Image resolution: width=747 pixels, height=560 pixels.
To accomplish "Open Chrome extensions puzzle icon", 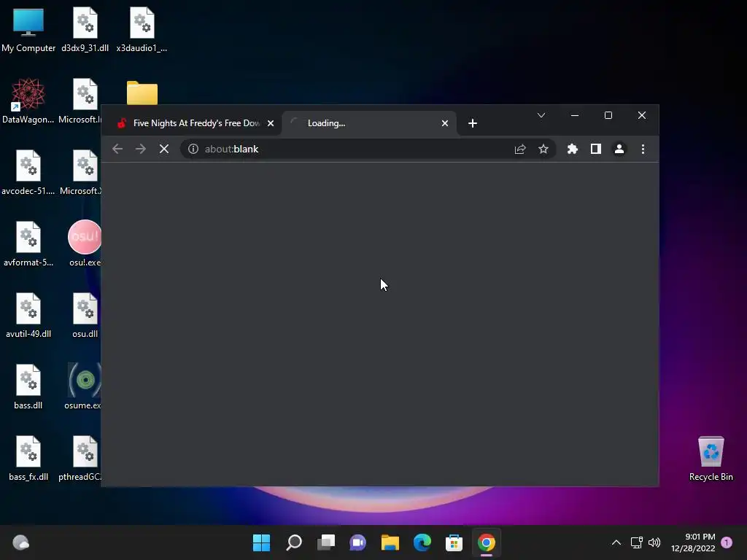I will [x=572, y=149].
